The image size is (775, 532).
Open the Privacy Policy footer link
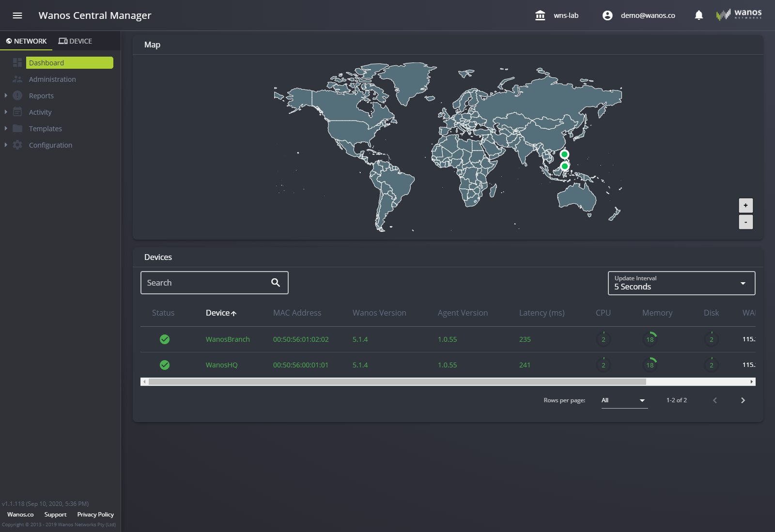click(x=95, y=515)
